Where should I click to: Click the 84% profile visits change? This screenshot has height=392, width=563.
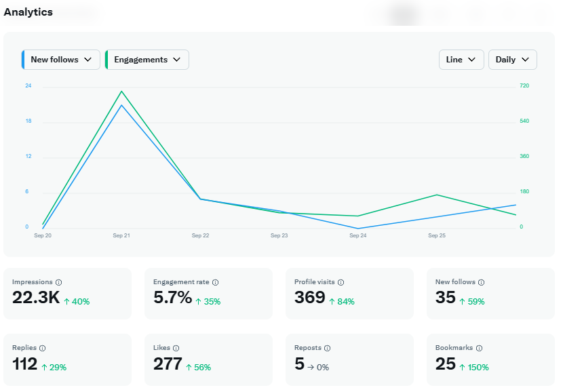click(x=342, y=302)
